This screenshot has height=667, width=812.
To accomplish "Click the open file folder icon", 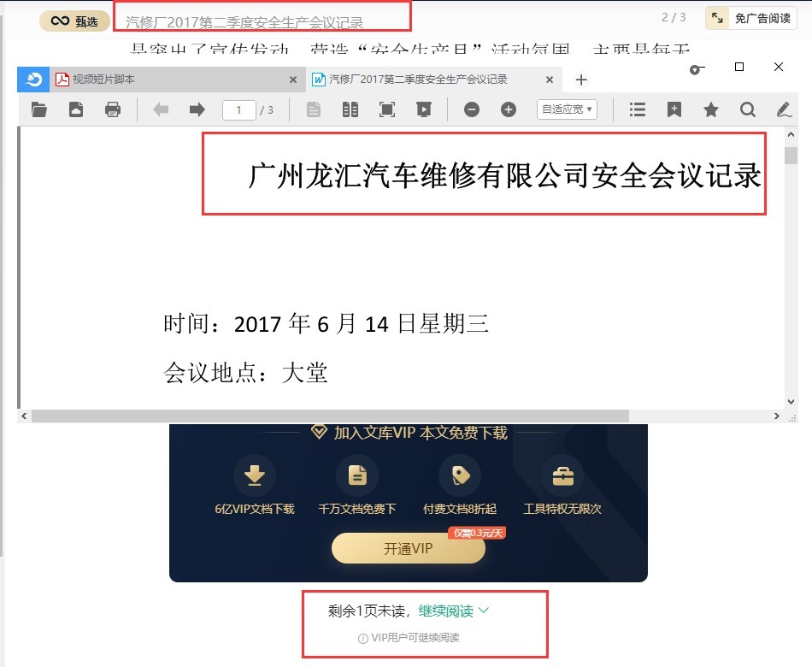I will [x=38, y=109].
